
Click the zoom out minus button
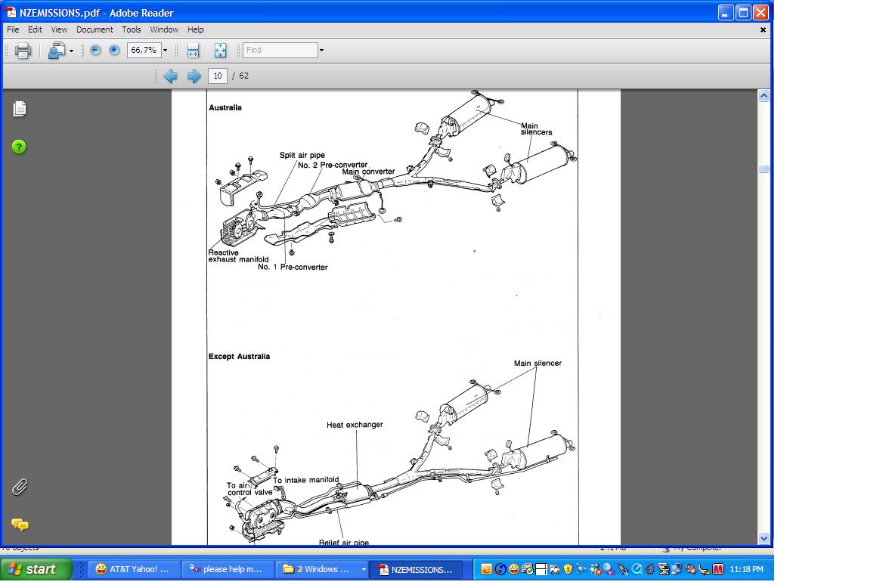point(95,50)
